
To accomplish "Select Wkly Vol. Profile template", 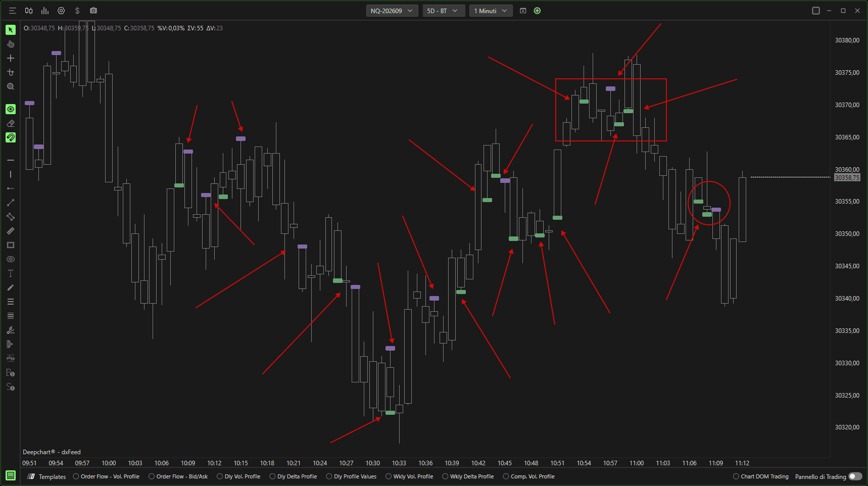I will pyautogui.click(x=409, y=476).
